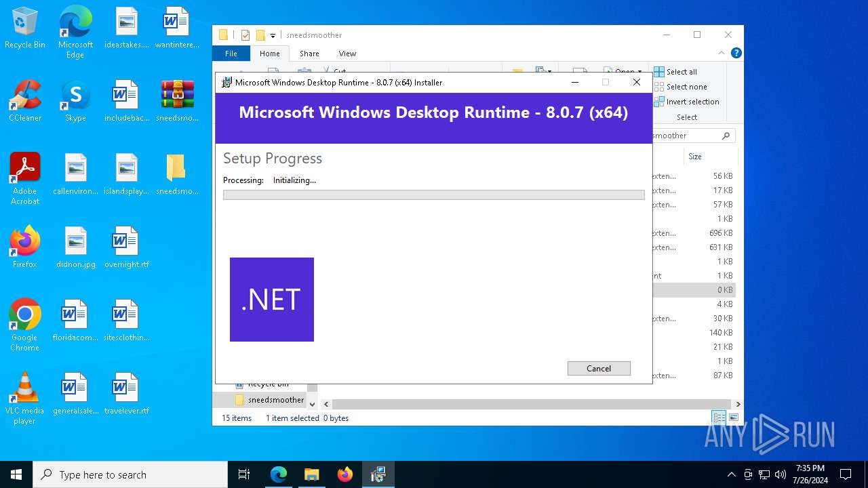This screenshot has height=488, width=868.
Task: Select the generalsale Word document on desktop
Action: [75, 394]
